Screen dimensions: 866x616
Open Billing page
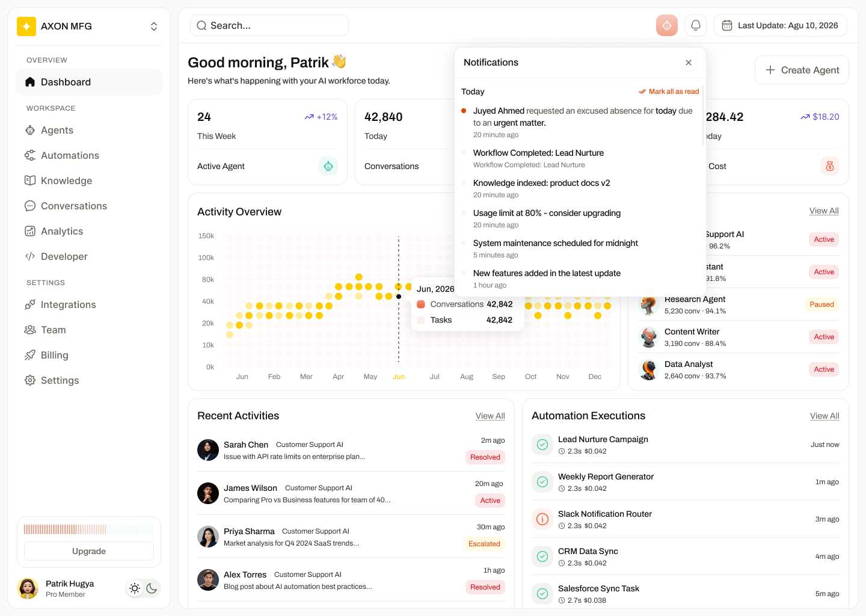(x=89, y=355)
